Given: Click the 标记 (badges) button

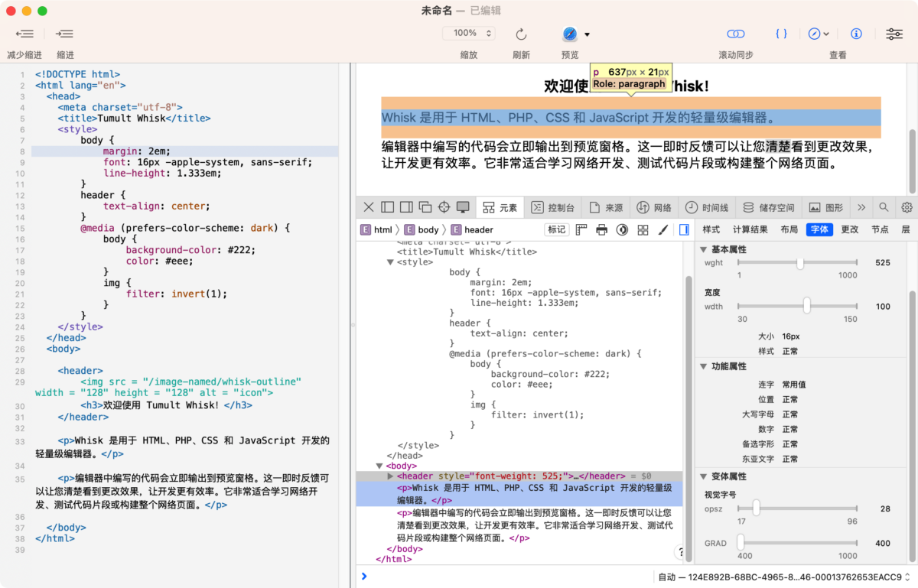Looking at the screenshot, I should click(x=556, y=229).
